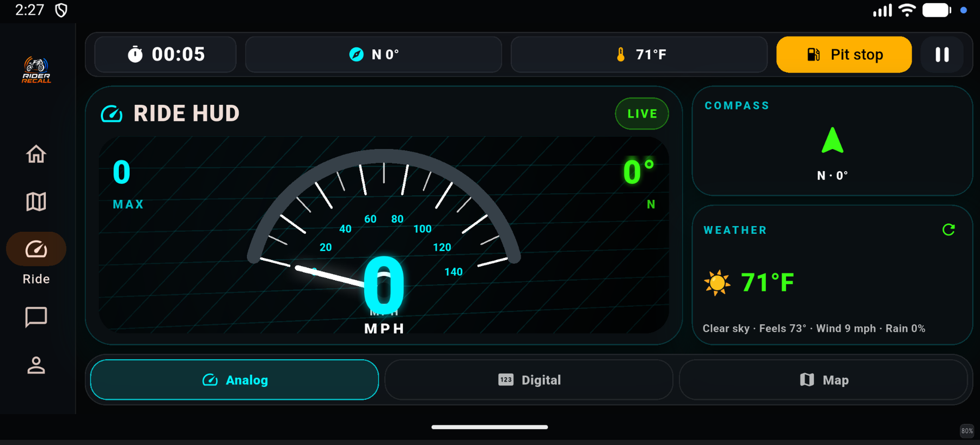
Task: Pause the ride recording
Action: [x=942, y=54]
